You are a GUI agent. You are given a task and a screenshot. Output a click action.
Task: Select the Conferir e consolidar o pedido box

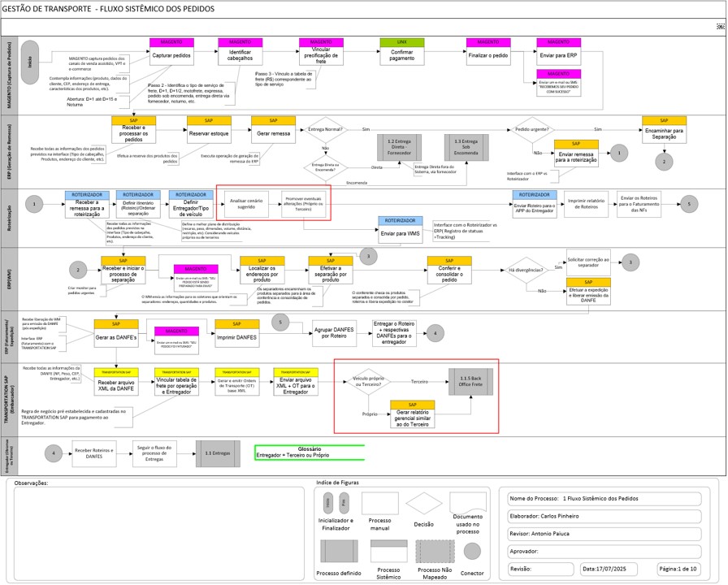pos(449,271)
